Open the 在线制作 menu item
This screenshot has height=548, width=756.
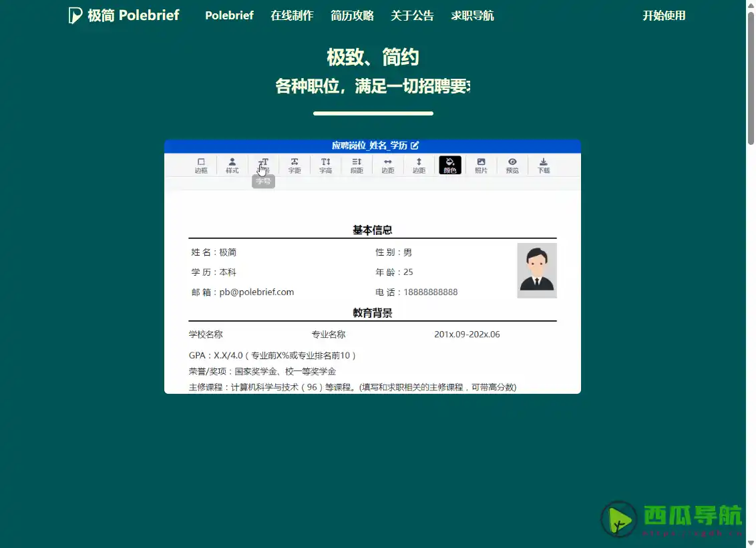(292, 15)
